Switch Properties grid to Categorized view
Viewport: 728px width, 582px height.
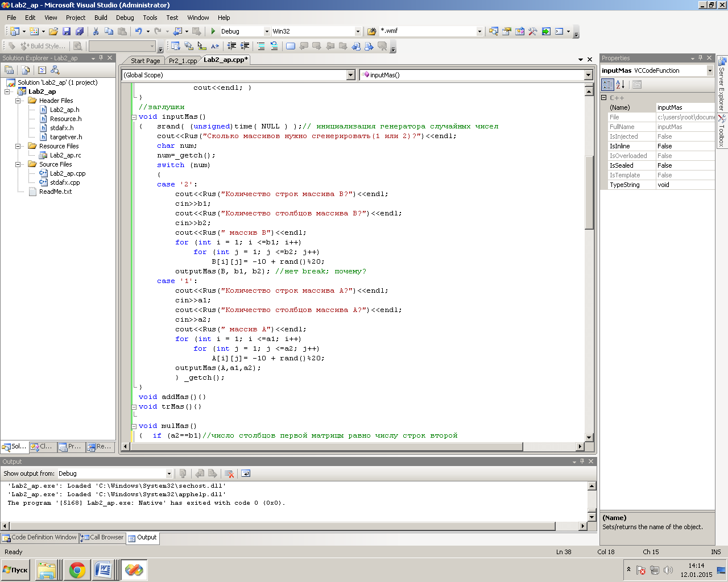(x=607, y=85)
